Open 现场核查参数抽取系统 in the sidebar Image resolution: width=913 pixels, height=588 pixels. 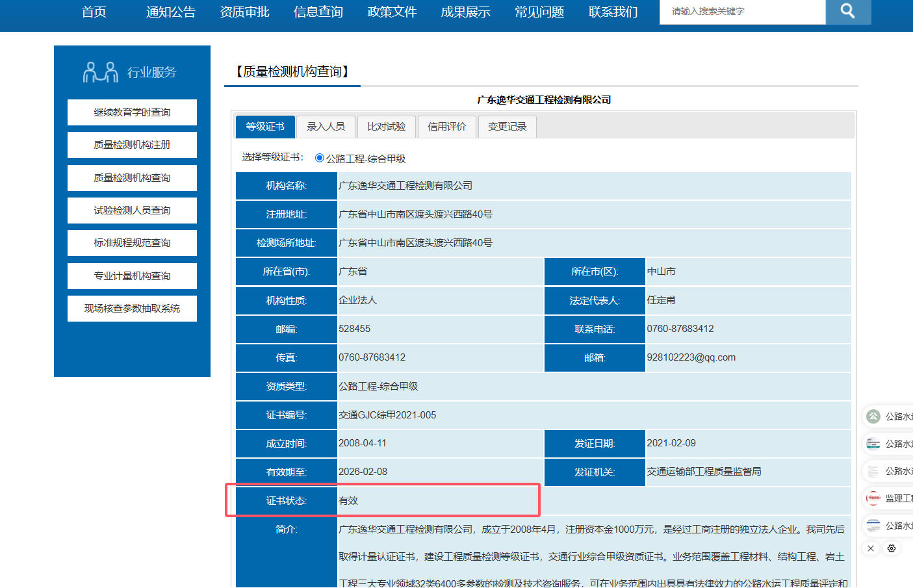click(x=132, y=309)
